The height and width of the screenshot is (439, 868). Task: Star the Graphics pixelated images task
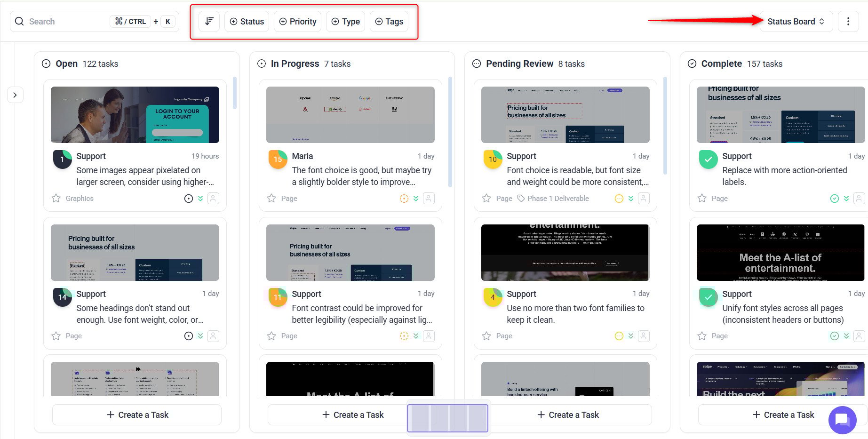pyautogui.click(x=56, y=199)
